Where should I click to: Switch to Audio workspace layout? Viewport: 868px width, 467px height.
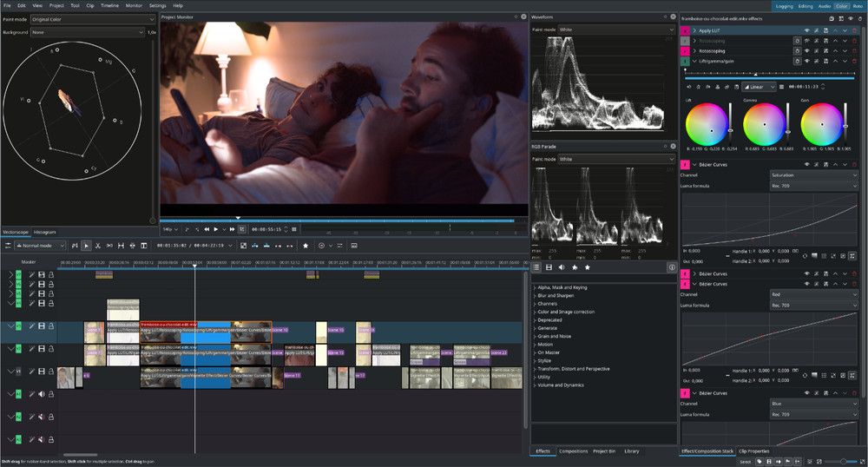pyautogui.click(x=825, y=6)
